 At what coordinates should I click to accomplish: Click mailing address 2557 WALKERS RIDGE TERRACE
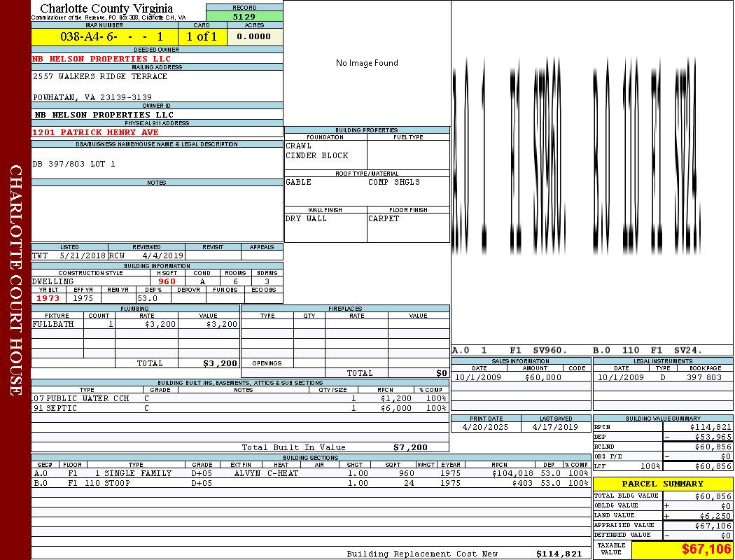[100, 76]
